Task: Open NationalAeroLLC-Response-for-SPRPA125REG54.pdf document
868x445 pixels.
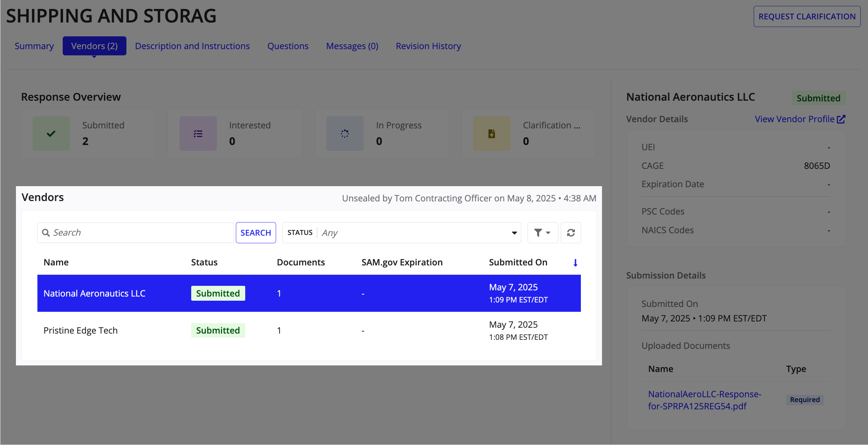Action: [x=705, y=400]
